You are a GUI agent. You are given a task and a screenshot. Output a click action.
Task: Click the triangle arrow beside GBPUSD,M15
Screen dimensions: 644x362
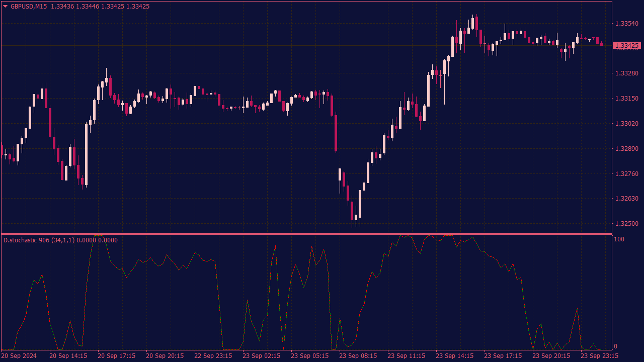6,7
